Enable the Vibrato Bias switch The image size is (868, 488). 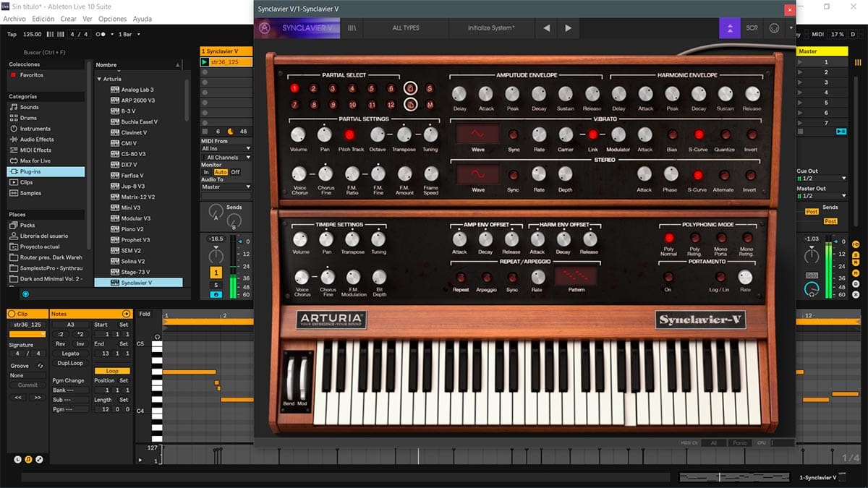[x=672, y=134]
